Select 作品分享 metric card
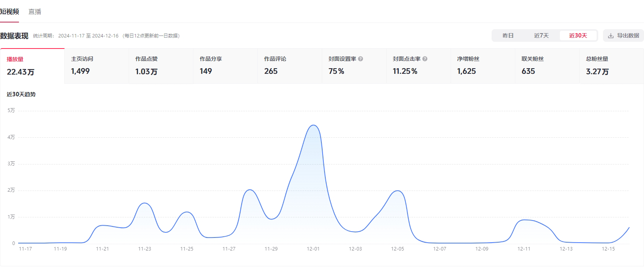The image size is (644, 273). click(225, 65)
